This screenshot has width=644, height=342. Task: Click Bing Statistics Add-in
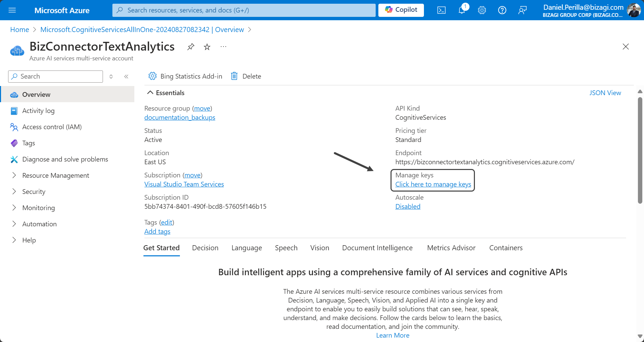pyautogui.click(x=185, y=76)
